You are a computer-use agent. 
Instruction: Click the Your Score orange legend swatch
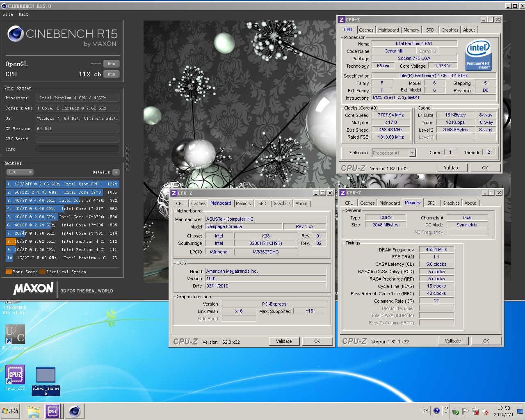tap(9, 272)
